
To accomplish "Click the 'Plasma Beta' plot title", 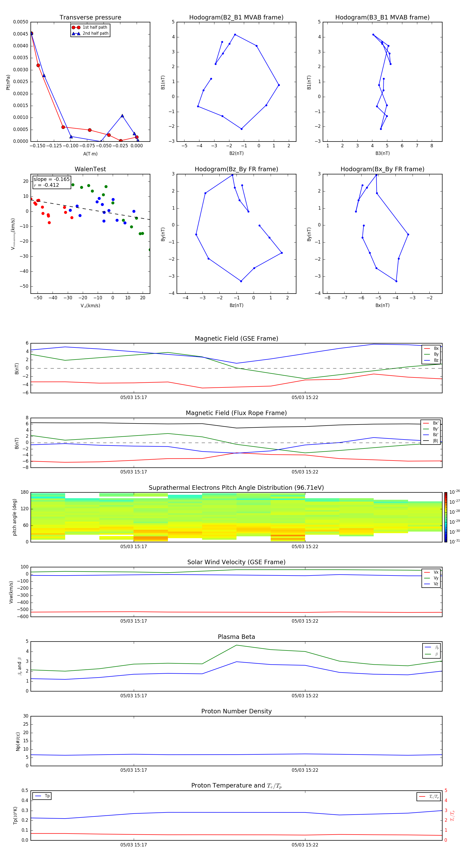I will point(236,637).
